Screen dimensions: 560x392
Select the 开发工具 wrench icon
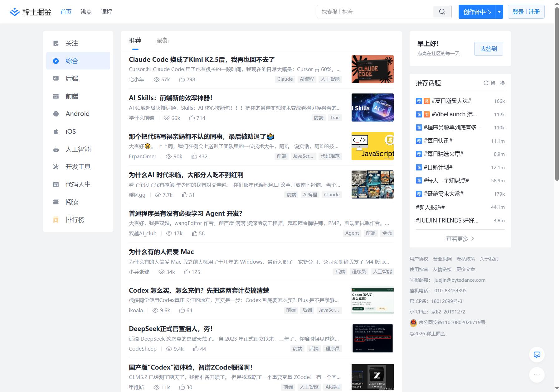[x=56, y=167]
